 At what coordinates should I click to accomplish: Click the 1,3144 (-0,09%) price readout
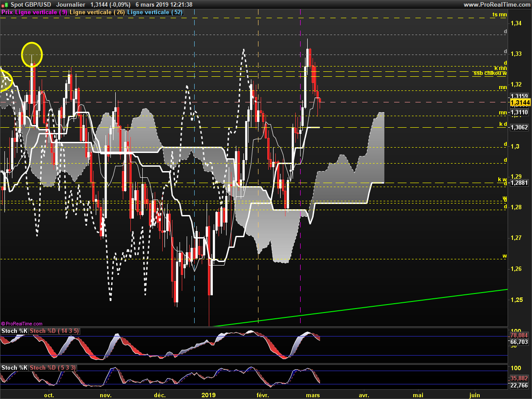[x=110, y=4]
